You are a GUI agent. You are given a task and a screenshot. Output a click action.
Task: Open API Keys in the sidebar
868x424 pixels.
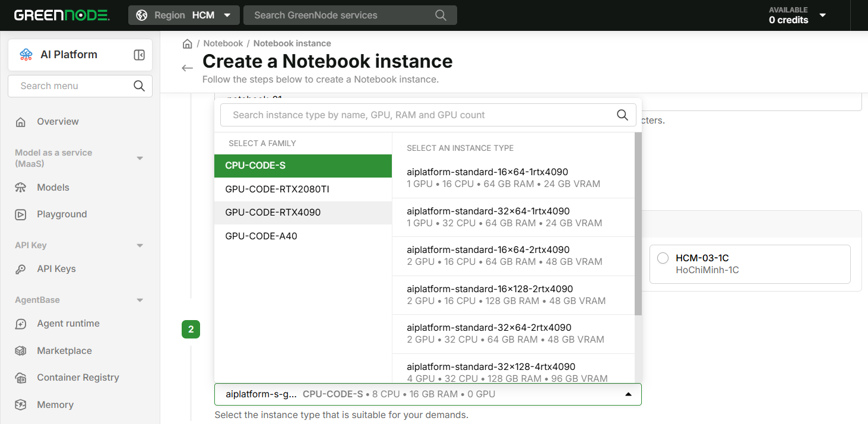click(x=56, y=268)
